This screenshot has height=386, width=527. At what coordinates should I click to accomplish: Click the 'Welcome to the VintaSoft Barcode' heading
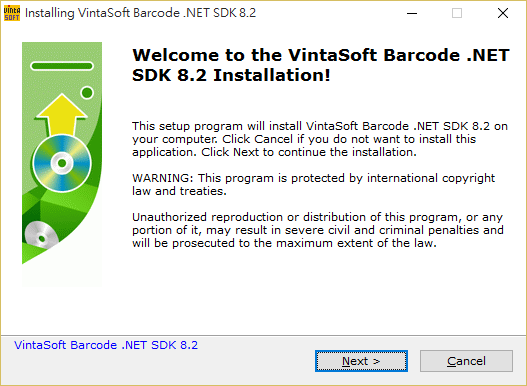[321, 65]
